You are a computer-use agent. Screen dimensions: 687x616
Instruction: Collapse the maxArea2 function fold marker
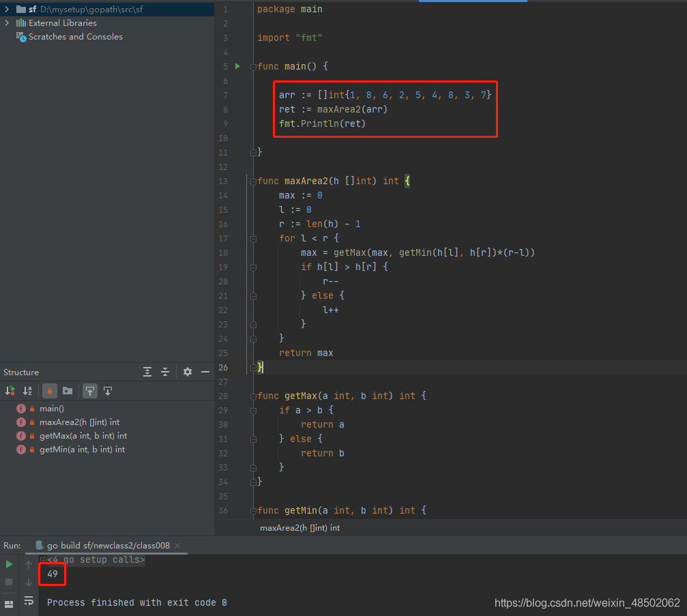click(253, 181)
